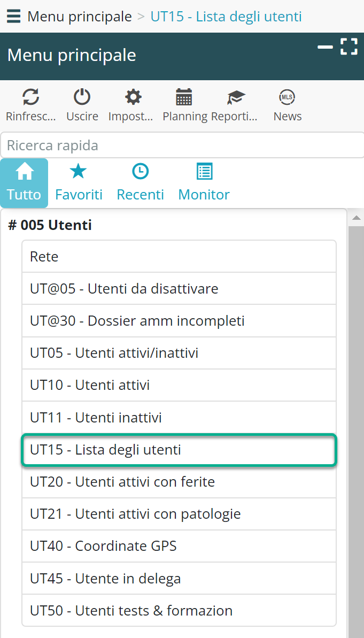Image resolution: width=364 pixels, height=638 pixels.
Task: Open the Monitor tab
Action: coord(204,183)
